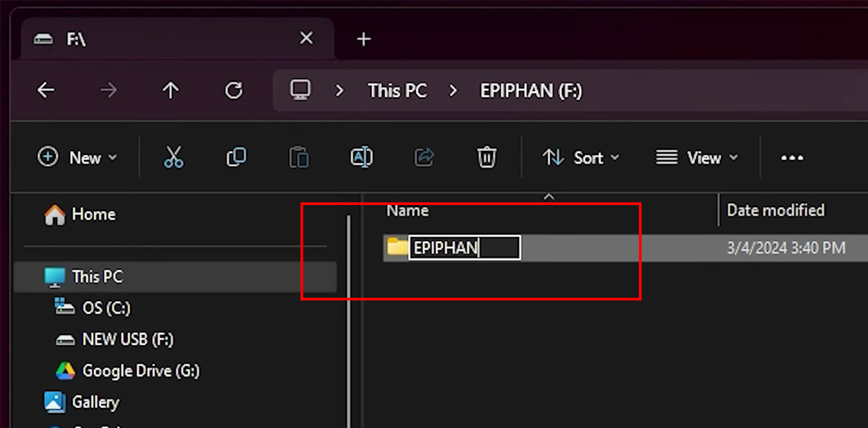Select EPIPHAN (F:) breadcrumb

click(x=531, y=91)
